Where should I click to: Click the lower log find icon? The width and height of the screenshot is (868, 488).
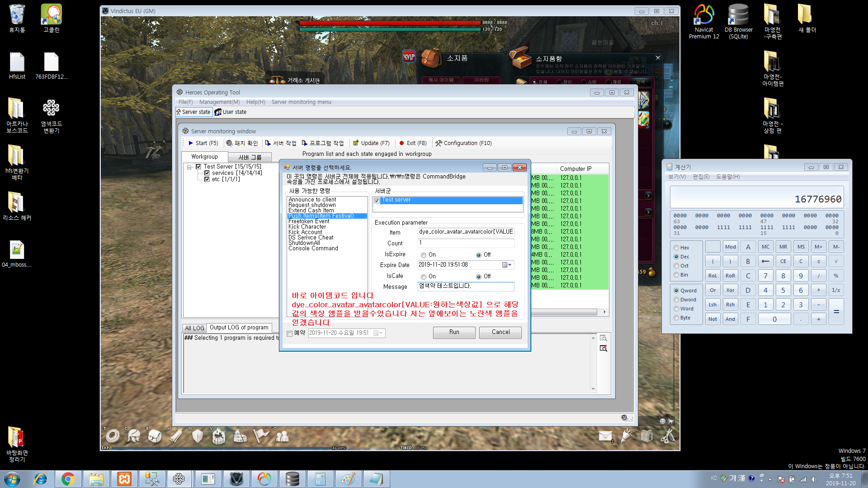603,348
